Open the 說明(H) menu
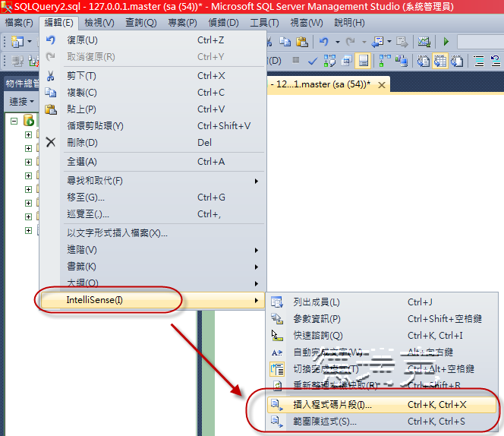This screenshot has height=436, width=504. 349,23
